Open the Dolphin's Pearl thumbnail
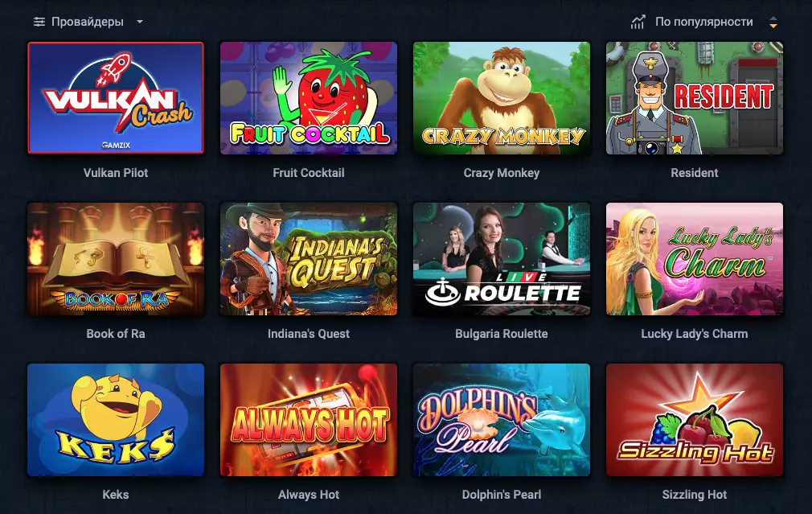The height and width of the screenshot is (514, 812). [x=502, y=420]
